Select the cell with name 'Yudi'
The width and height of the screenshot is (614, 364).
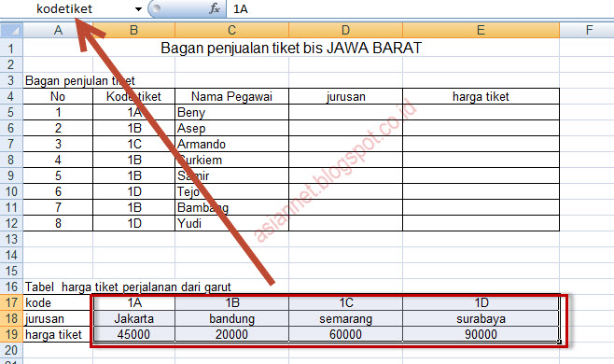(x=231, y=223)
